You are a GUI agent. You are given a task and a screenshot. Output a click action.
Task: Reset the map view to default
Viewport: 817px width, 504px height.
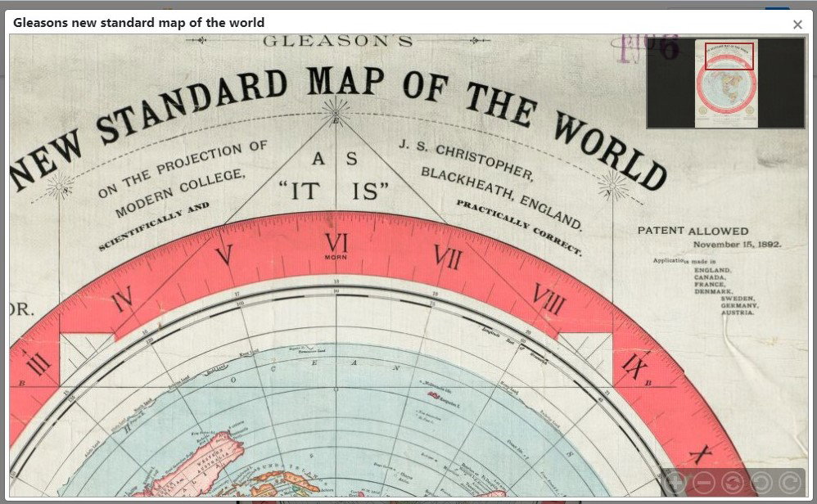[733, 483]
